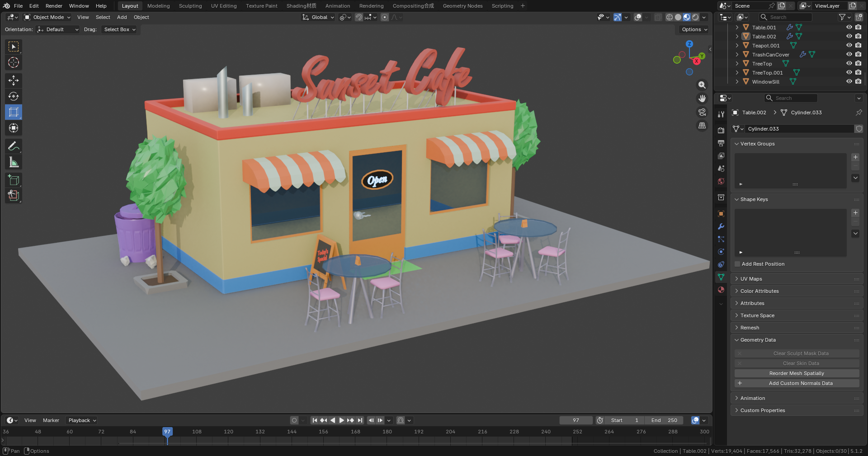Toggle snapping magnet in header

coord(359,17)
